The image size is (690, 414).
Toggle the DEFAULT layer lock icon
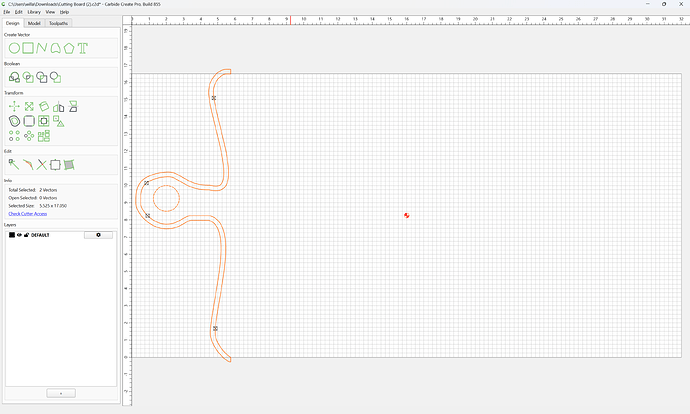pos(26,235)
